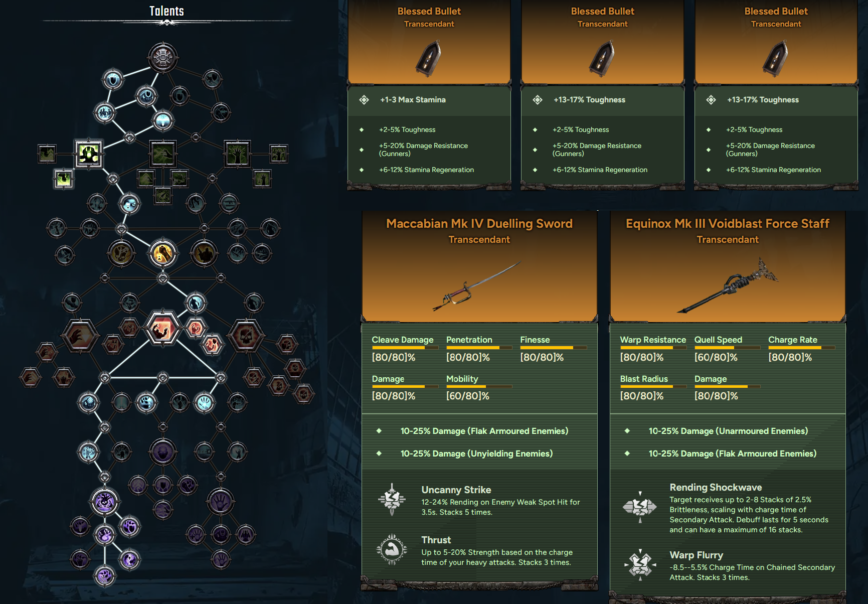Screen dimensions: 868x604
Task: Click the Talents heading
Action: pyautogui.click(x=166, y=11)
